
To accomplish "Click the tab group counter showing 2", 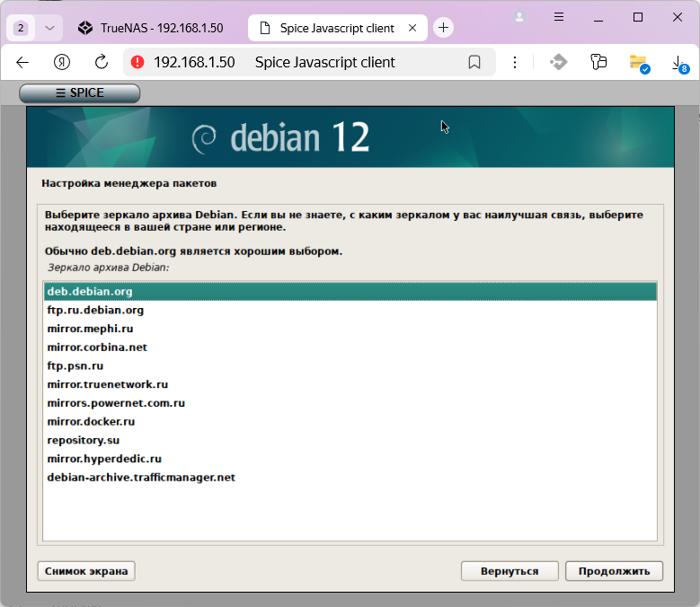I will pos(21,28).
